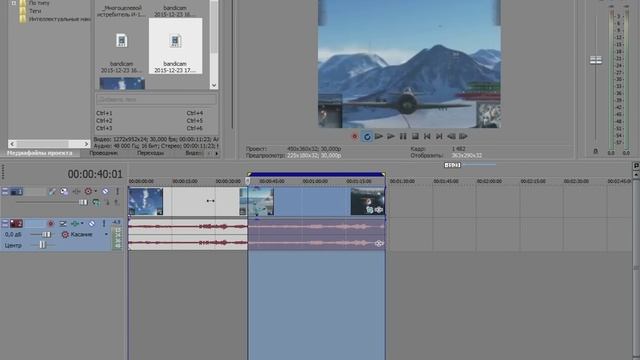The image size is (640, 360).
Task: Select the blue image thumbnail in media bin
Action: coord(122,84)
